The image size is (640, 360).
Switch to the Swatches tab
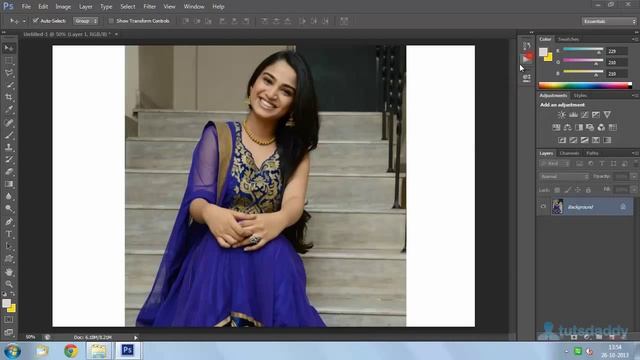pyautogui.click(x=568, y=39)
